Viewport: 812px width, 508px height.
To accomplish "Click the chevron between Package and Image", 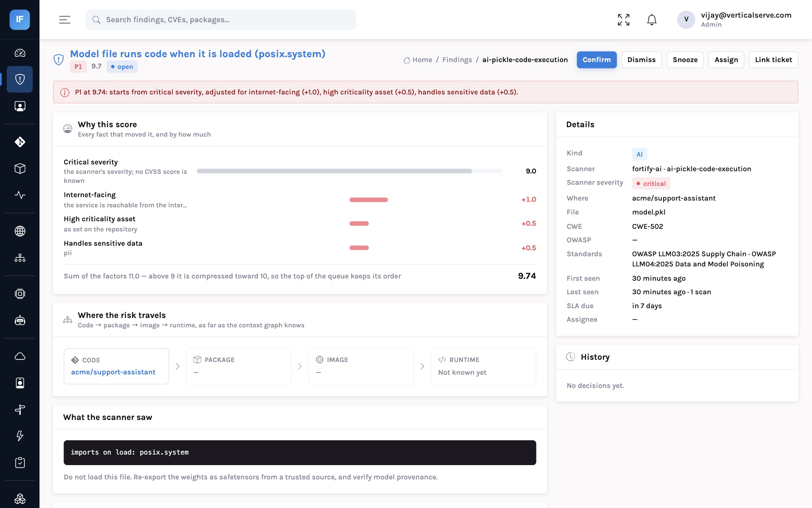I will [300, 367].
